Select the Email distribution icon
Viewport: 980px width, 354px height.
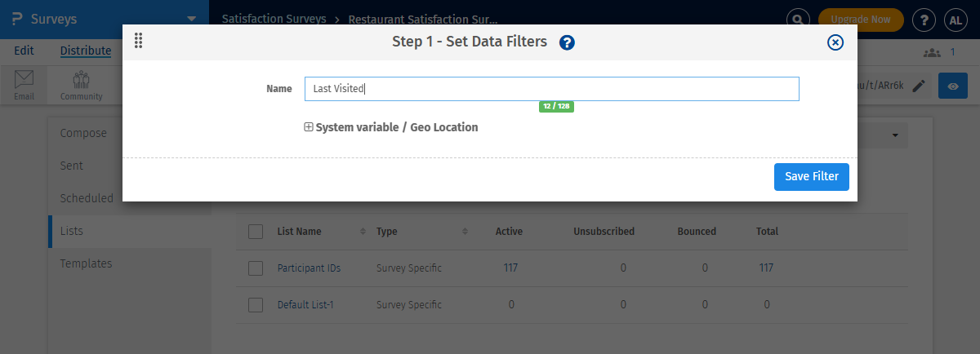point(24,85)
